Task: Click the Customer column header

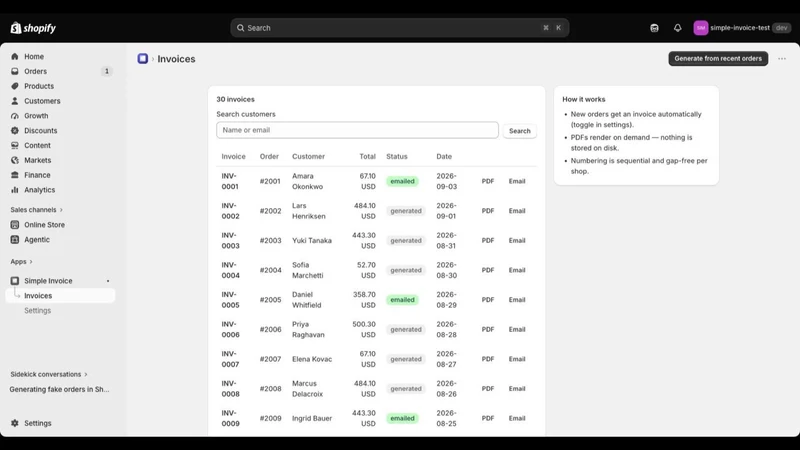Action: [x=308, y=157]
